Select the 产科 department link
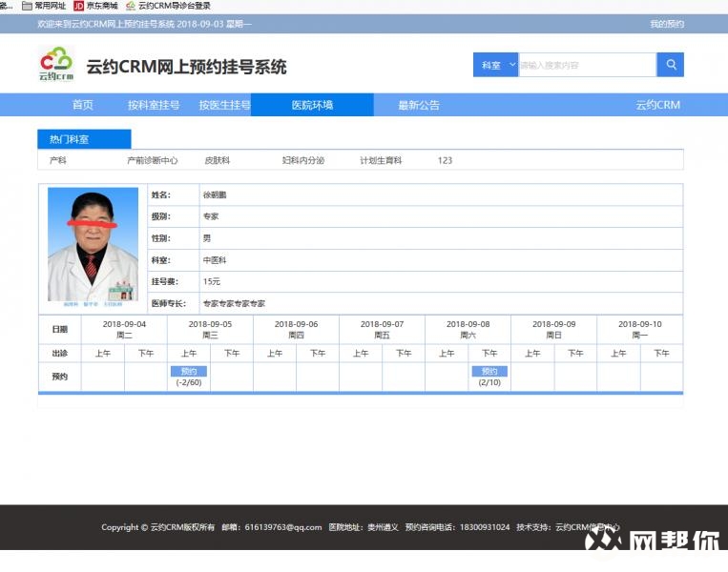728x572 pixels. 58,160
